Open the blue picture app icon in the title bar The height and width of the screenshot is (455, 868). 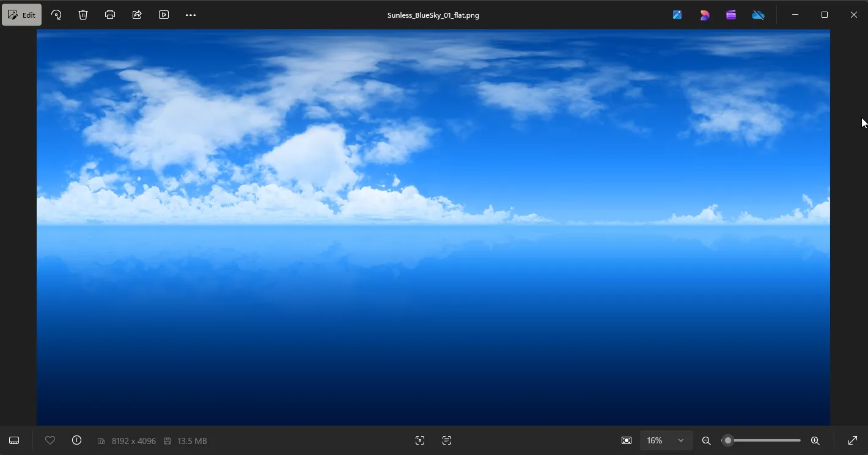click(677, 15)
